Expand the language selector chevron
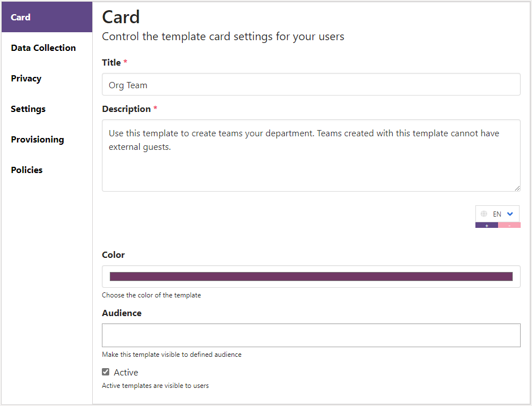The height and width of the screenshot is (406, 532). pyautogui.click(x=510, y=214)
